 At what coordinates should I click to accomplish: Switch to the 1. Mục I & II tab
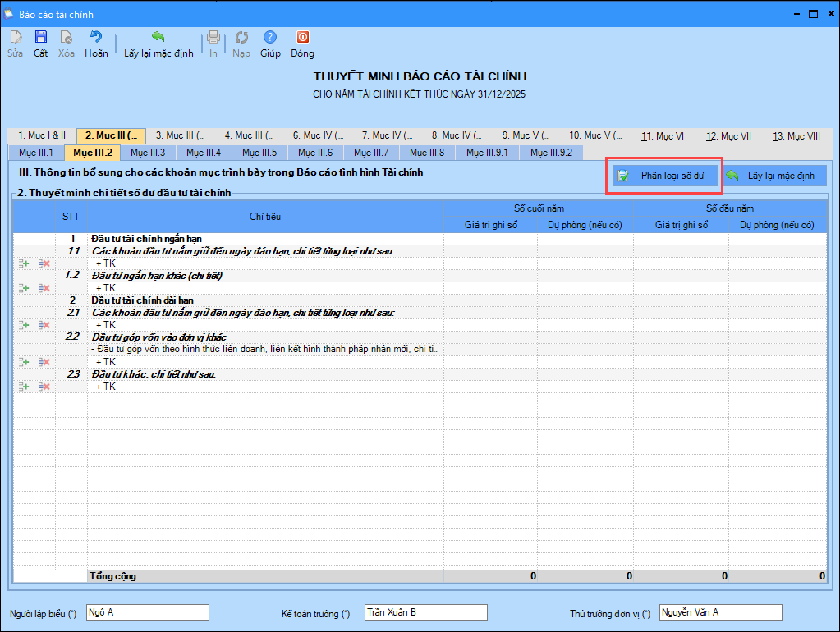[x=42, y=136]
